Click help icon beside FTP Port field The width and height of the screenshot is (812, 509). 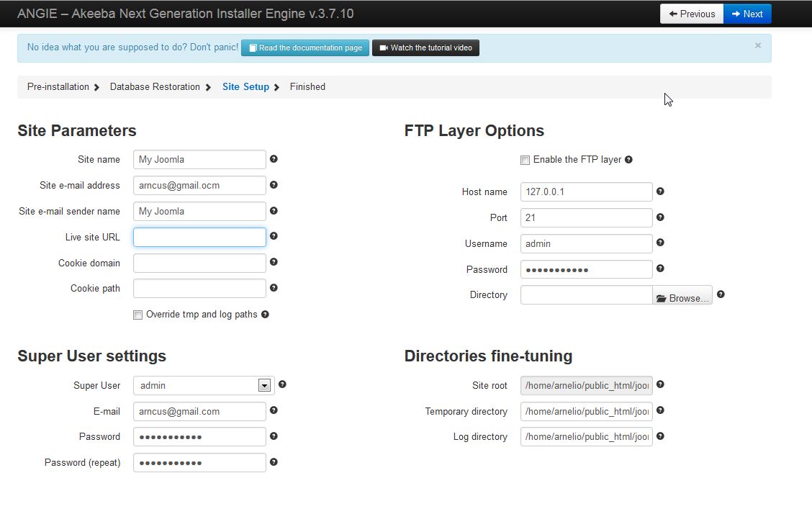tap(659, 217)
